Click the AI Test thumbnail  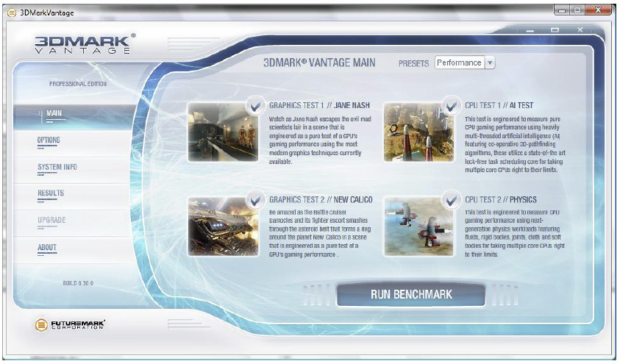(x=418, y=132)
